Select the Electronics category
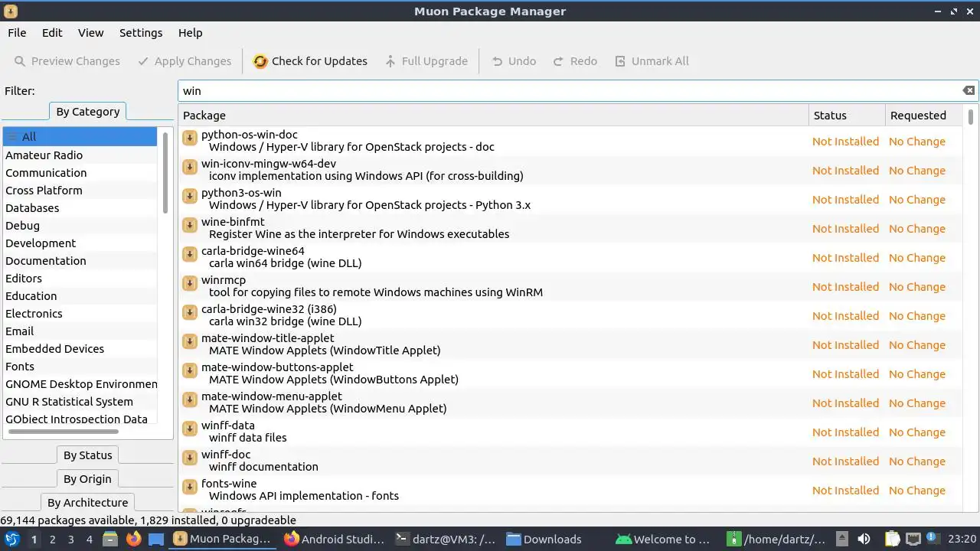Viewport: 980px width, 551px height. (x=80, y=314)
